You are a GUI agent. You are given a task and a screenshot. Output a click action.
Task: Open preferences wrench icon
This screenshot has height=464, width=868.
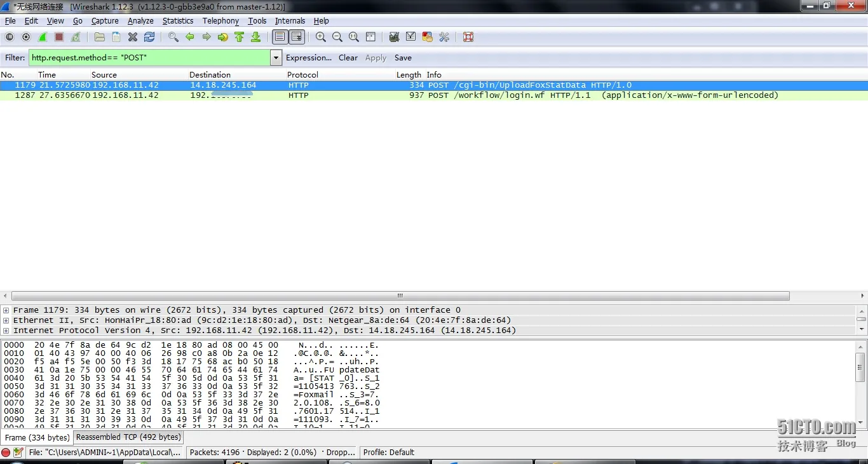[444, 38]
